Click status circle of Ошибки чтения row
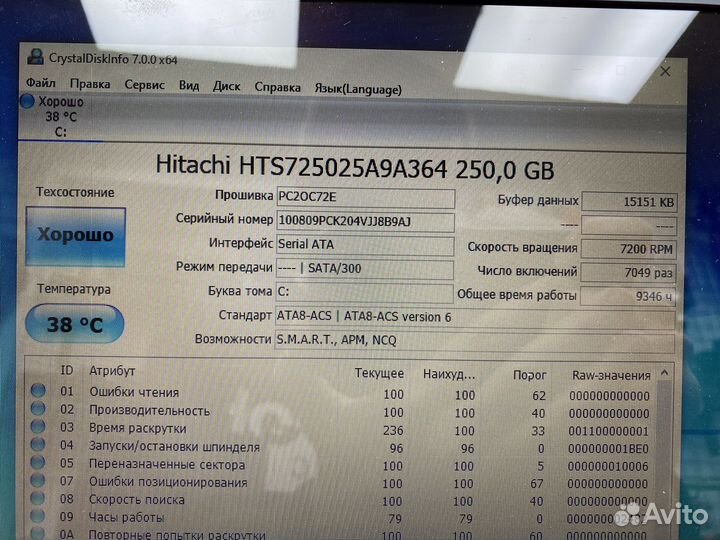Image resolution: width=720 pixels, height=540 pixels. [x=38, y=390]
